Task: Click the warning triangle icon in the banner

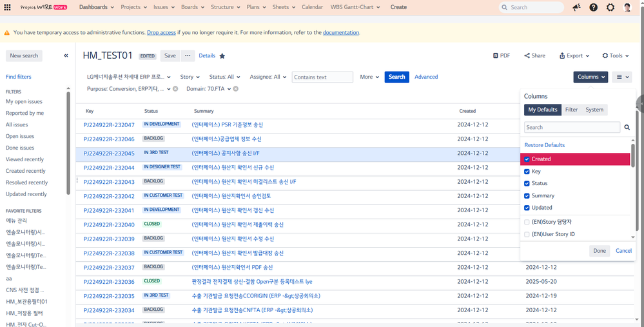Action: 7,32
